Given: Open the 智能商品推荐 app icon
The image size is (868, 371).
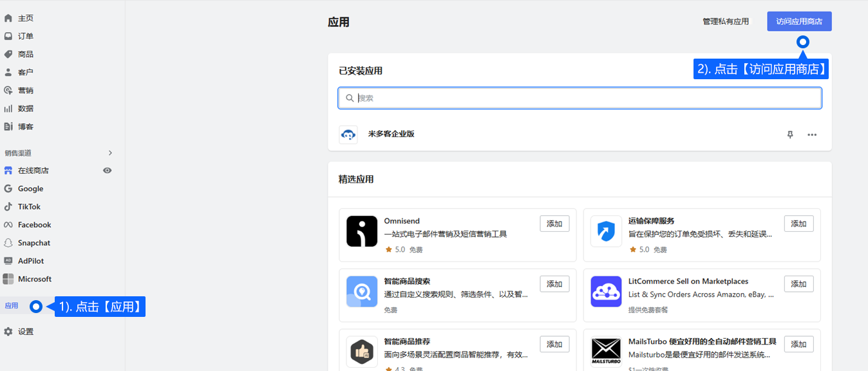Looking at the screenshot, I should pyautogui.click(x=362, y=352).
